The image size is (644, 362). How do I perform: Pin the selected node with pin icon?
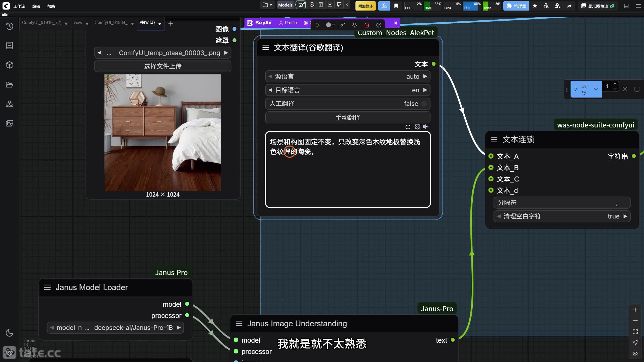(354, 25)
